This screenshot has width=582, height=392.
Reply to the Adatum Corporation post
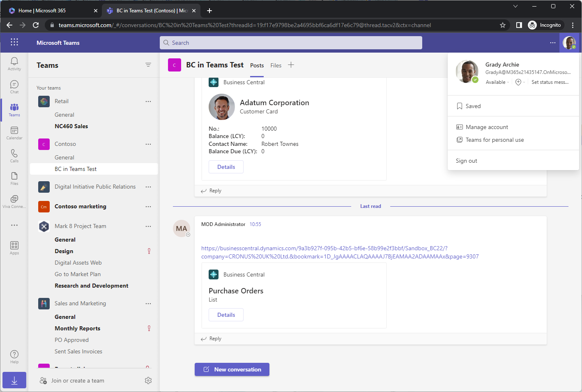pos(211,191)
